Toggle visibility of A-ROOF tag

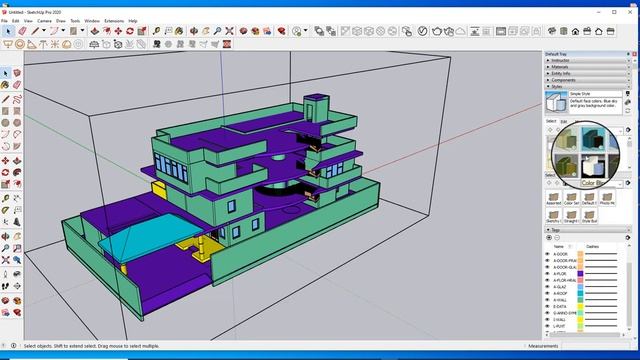click(x=548, y=293)
